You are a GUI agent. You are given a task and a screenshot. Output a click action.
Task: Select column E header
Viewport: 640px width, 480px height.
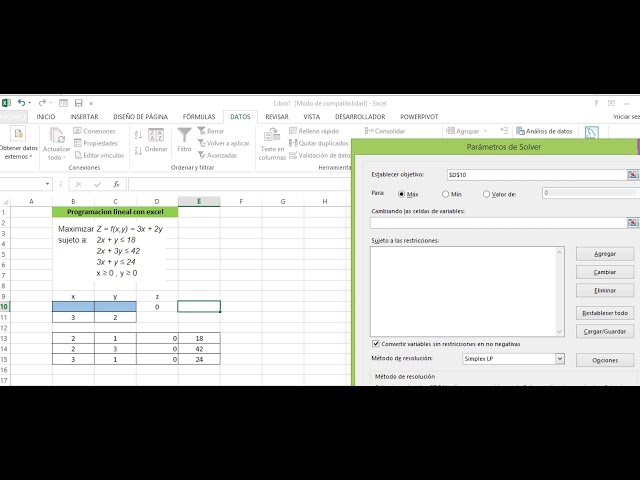coord(199,201)
